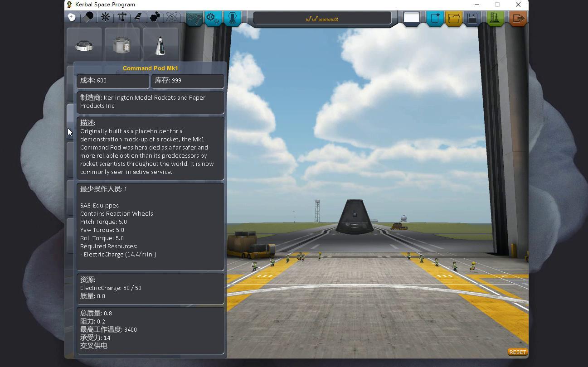The image size is (588, 367).
Task: Click the stock value 999
Action: click(176, 80)
